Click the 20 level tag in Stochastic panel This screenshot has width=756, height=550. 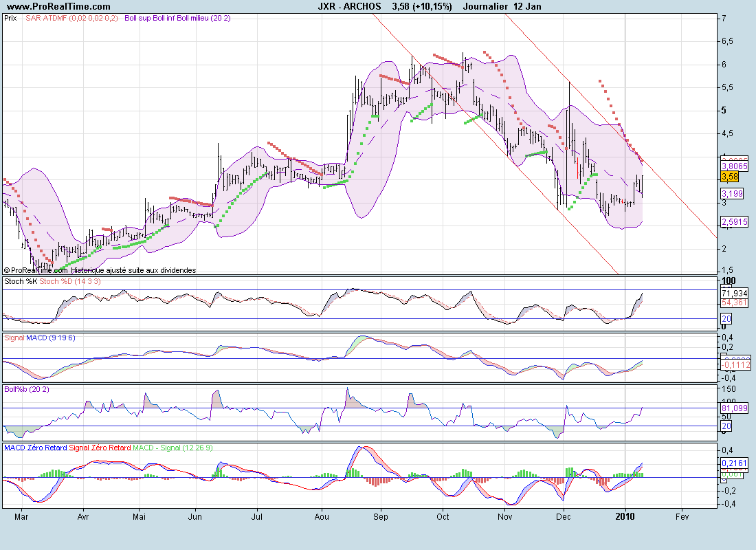(x=726, y=318)
